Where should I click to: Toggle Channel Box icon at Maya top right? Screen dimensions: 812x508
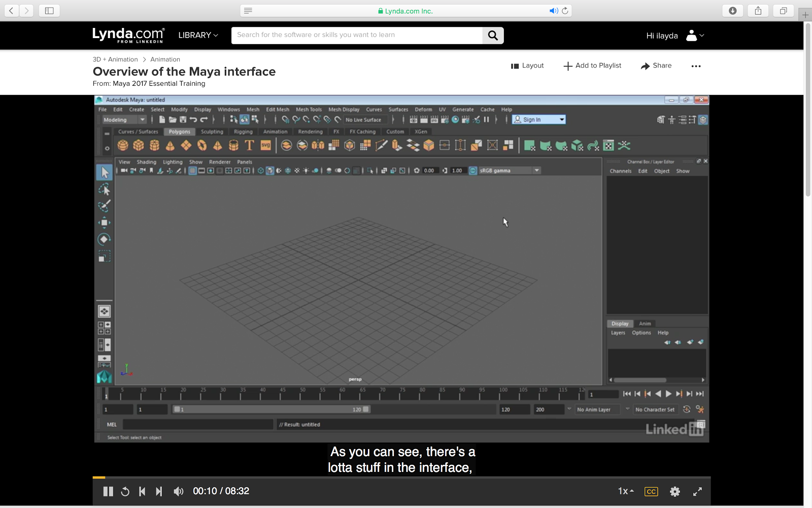(x=703, y=120)
